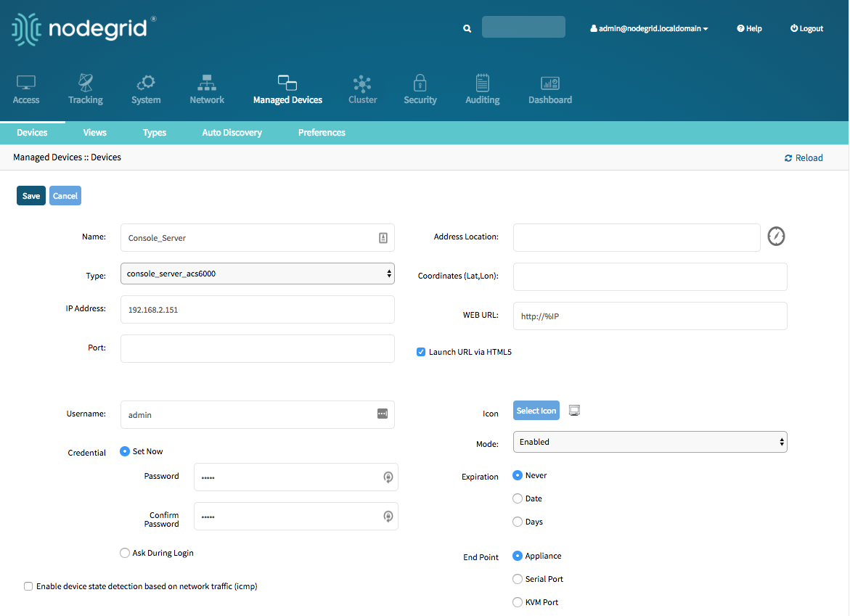Focus the Password field
This screenshot has height=616, width=850.
296,477
